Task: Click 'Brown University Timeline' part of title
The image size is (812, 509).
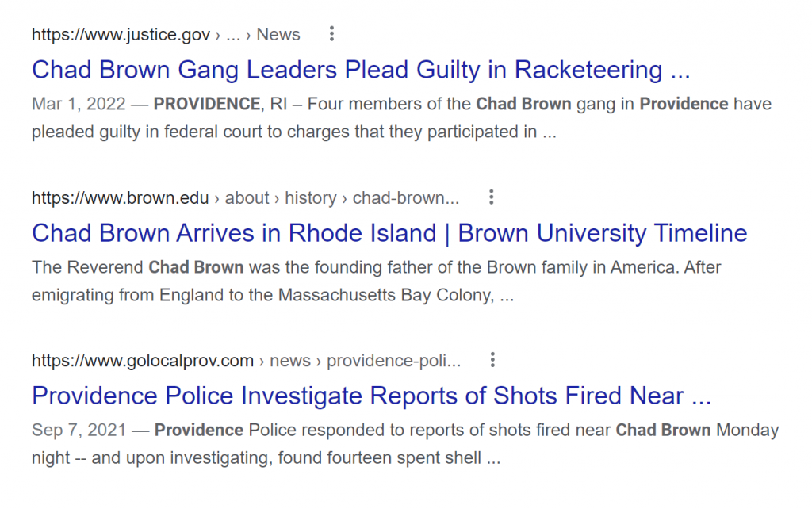Action: click(603, 233)
